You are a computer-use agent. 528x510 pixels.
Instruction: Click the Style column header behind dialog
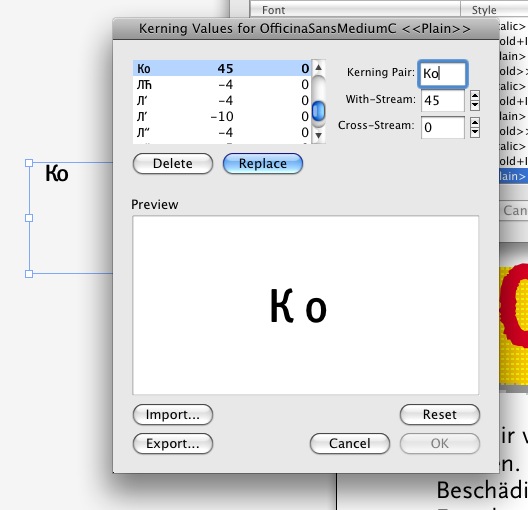click(494, 9)
